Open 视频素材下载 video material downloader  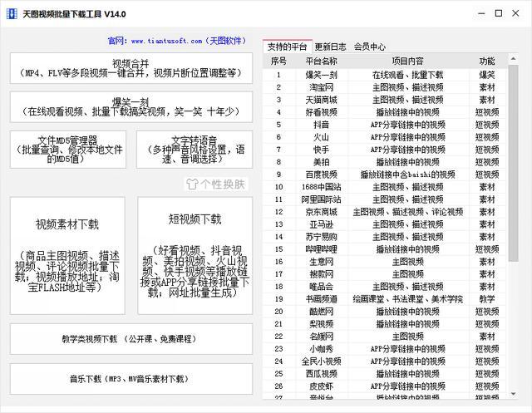[67, 256]
